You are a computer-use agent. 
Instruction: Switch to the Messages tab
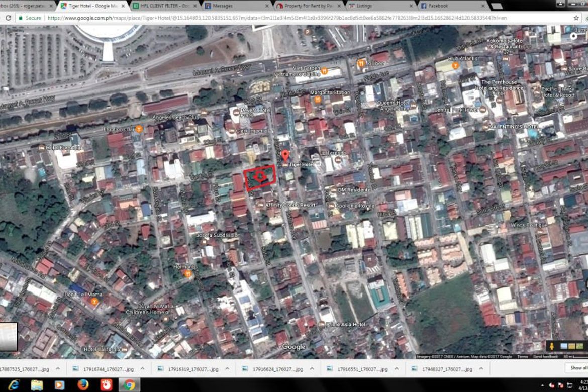point(236,6)
